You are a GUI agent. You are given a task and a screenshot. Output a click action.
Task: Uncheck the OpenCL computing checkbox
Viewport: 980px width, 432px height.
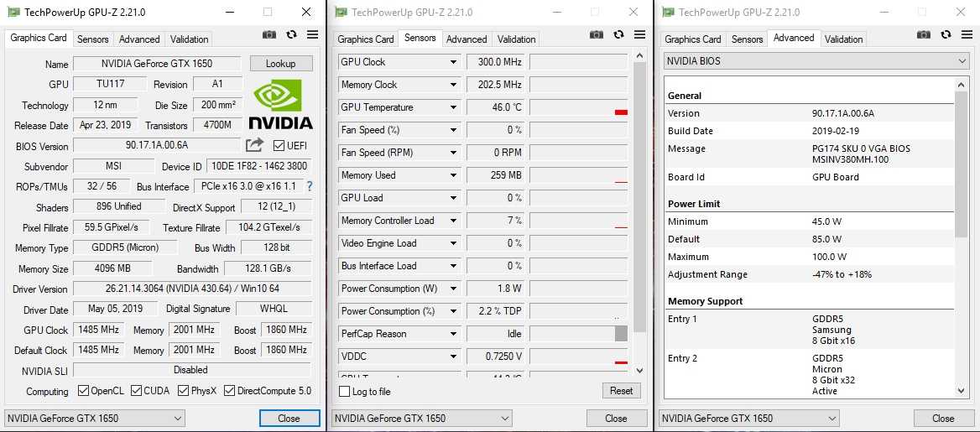pos(83,391)
